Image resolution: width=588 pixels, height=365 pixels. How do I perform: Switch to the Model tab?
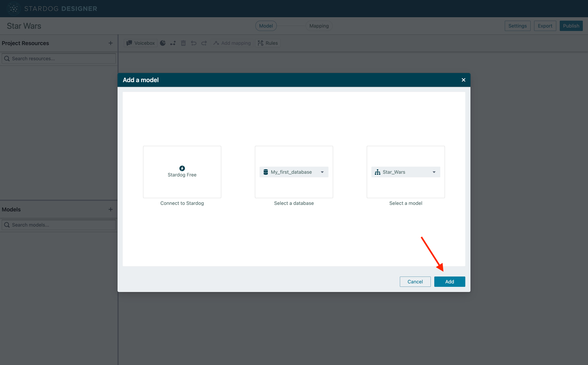click(266, 26)
